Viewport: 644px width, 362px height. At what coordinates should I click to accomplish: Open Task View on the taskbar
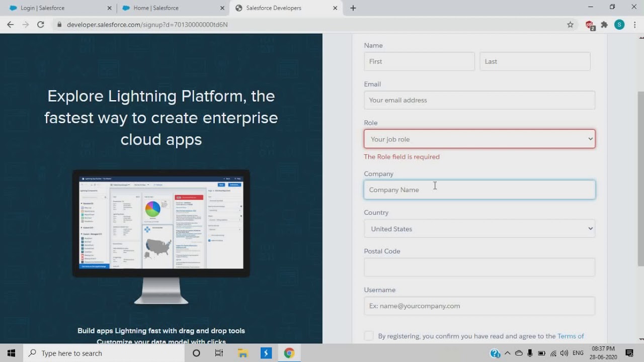[219, 353]
